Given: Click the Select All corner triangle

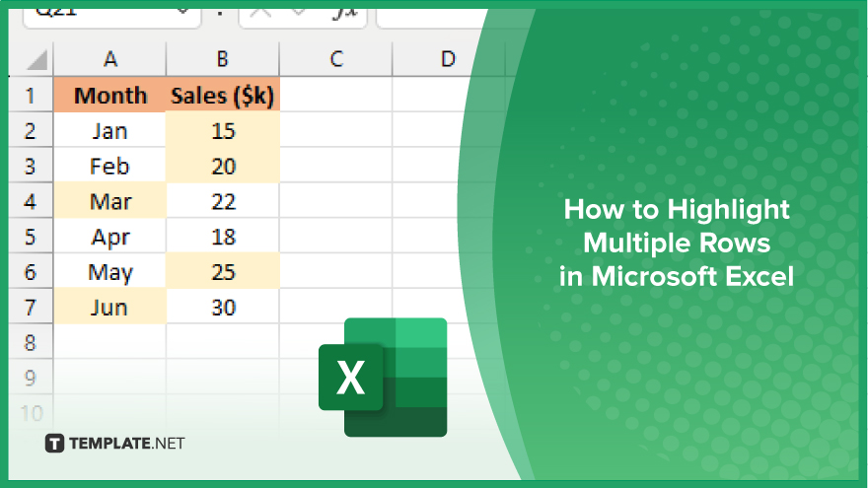Looking at the screenshot, I should pyautogui.click(x=36, y=60).
